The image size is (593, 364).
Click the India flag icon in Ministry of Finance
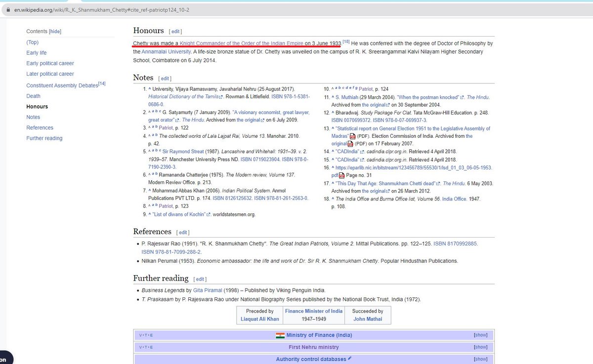click(x=280, y=335)
